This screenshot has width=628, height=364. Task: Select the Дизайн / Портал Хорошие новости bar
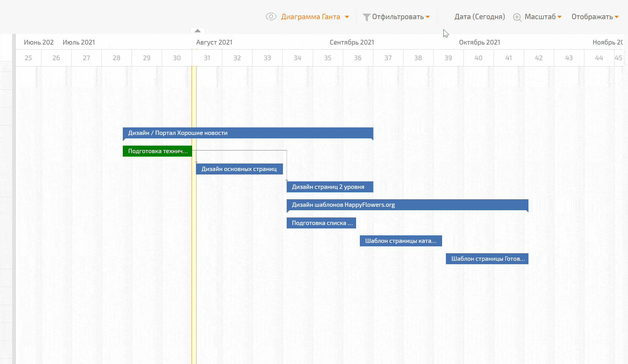pos(248,133)
